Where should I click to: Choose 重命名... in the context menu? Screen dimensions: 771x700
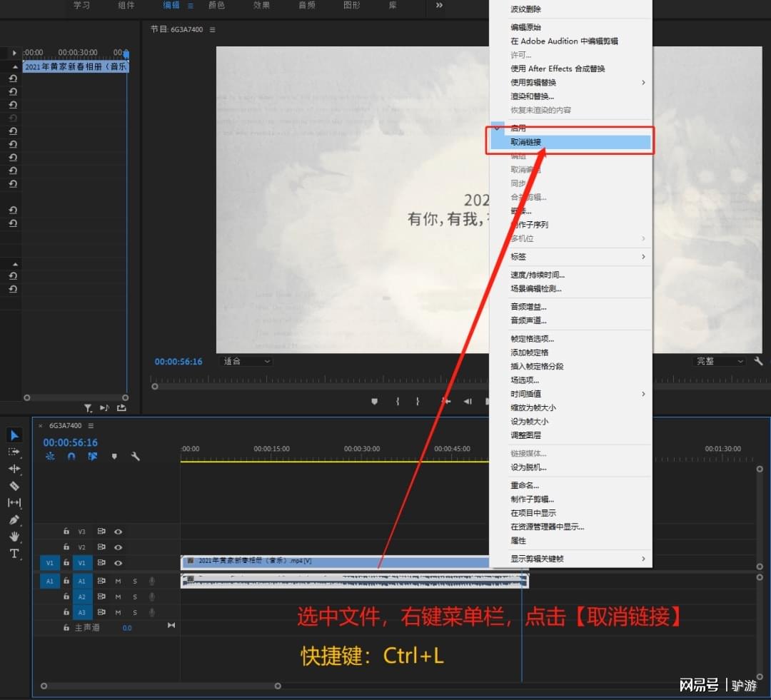(x=570, y=485)
